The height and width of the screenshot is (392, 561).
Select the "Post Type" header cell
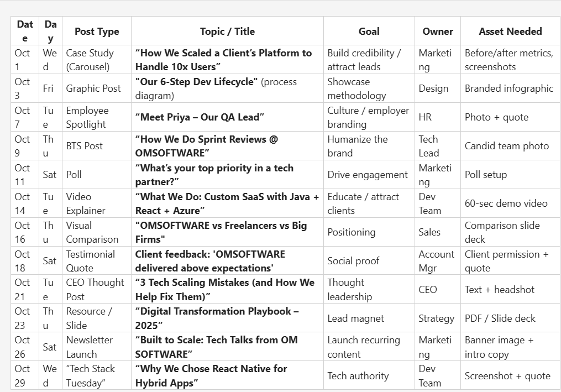(97, 32)
